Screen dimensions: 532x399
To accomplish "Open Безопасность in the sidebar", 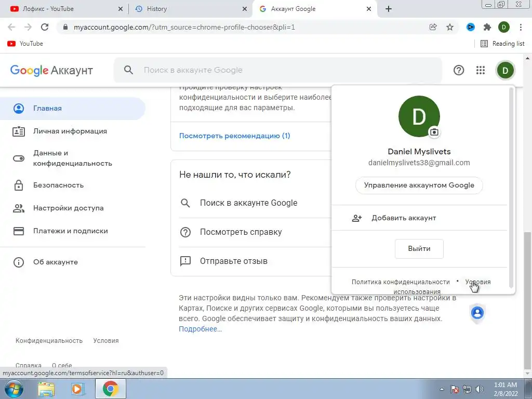I will coord(73,185).
